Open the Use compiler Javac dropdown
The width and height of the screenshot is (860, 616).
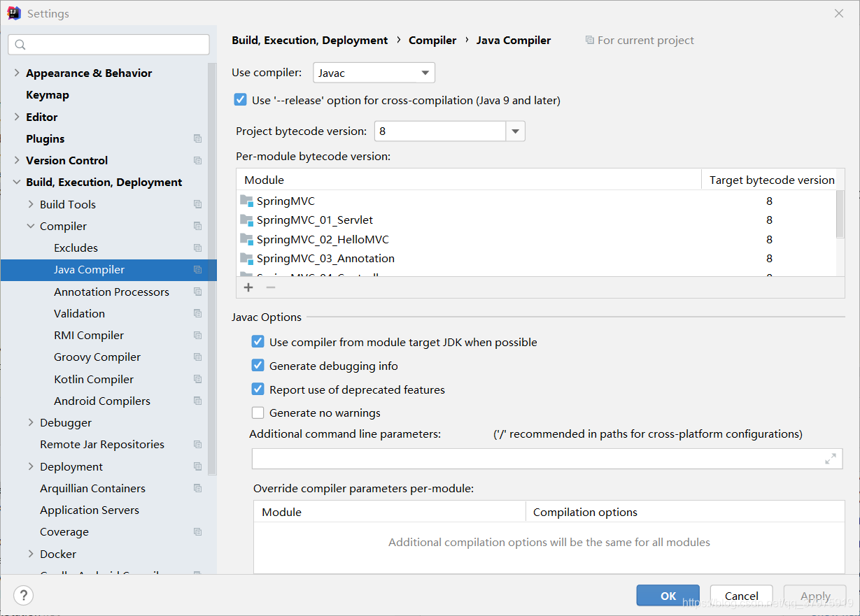(374, 73)
